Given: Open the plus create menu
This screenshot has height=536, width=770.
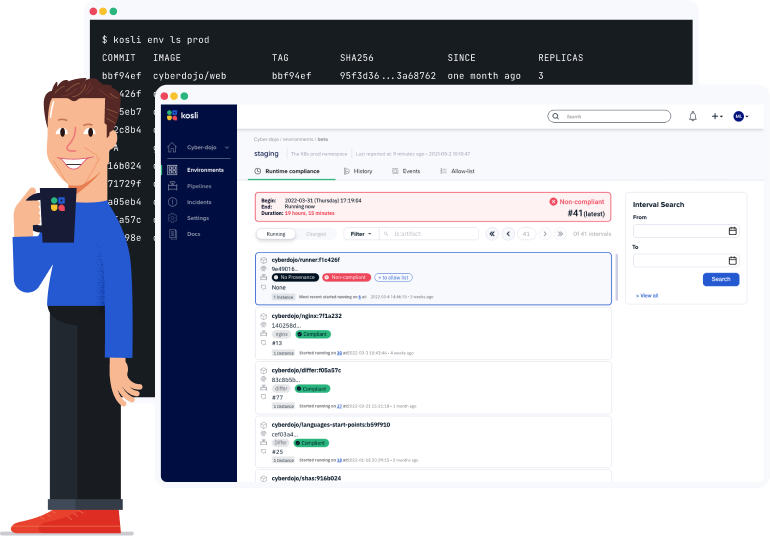Looking at the screenshot, I should [717, 116].
